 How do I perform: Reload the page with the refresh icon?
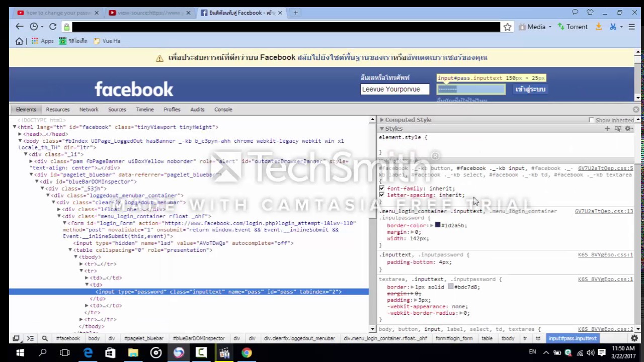(53, 27)
